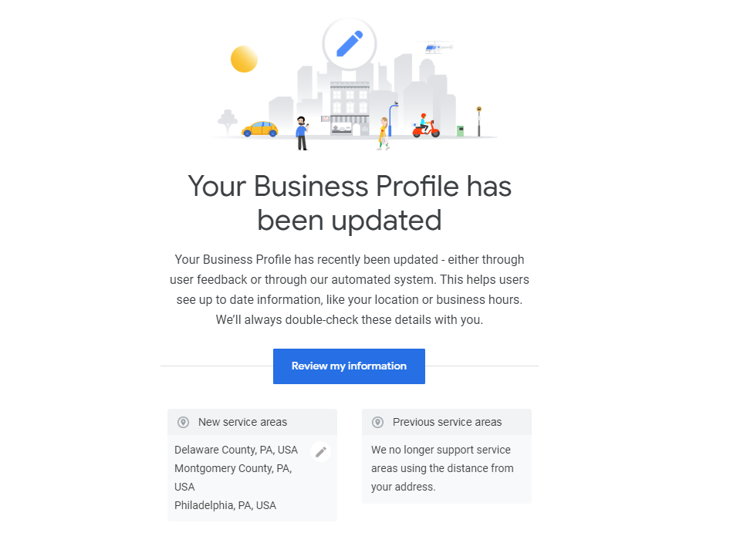Select Philadelphia, PA, USA entry
Viewport: 730px width, 560px height.
(x=225, y=505)
